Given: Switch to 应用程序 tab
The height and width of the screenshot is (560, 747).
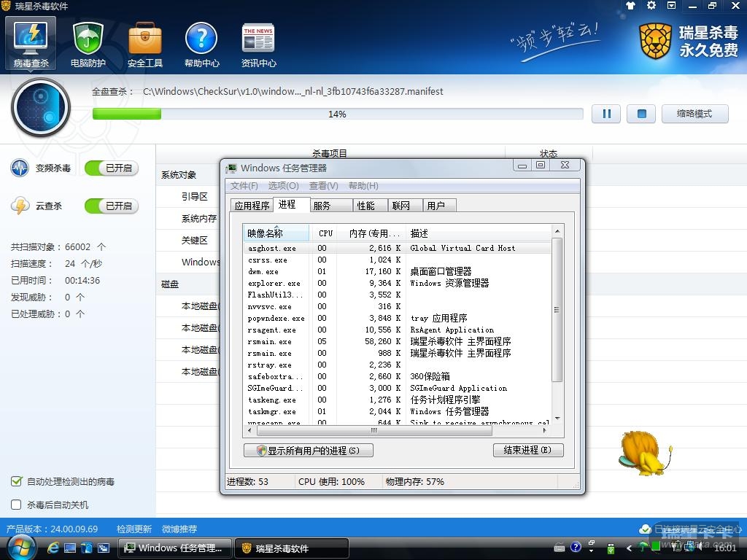Looking at the screenshot, I should point(252,205).
